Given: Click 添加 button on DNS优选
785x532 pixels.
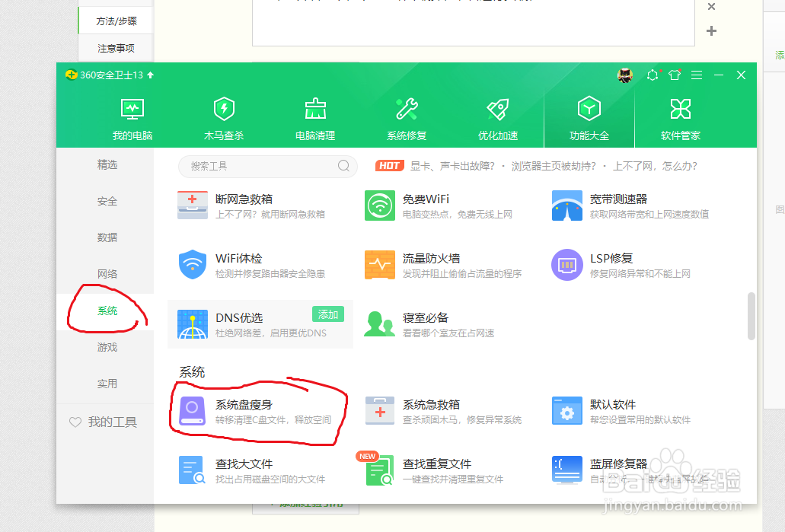Looking at the screenshot, I should click(328, 314).
